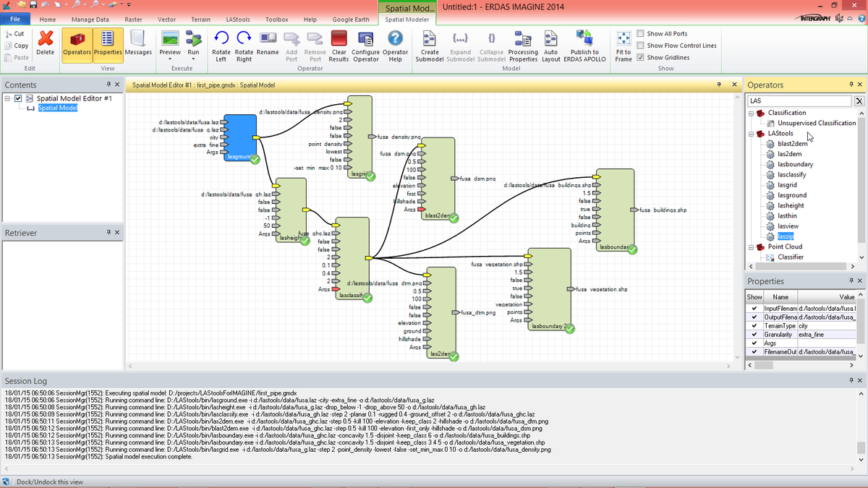Enable Show Flow Control Lines checkbox
The width and height of the screenshot is (868, 488).
(x=641, y=46)
